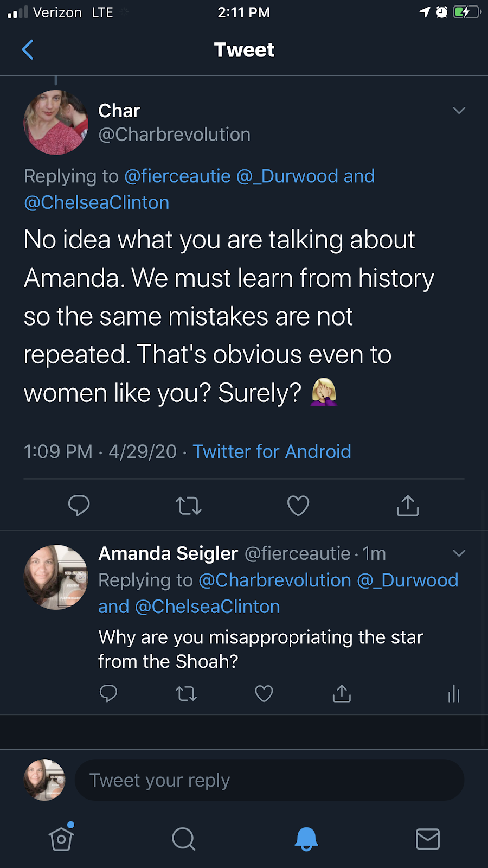The image size is (488, 868).
Task: Open the Notifications bell tab
Action: point(306,839)
